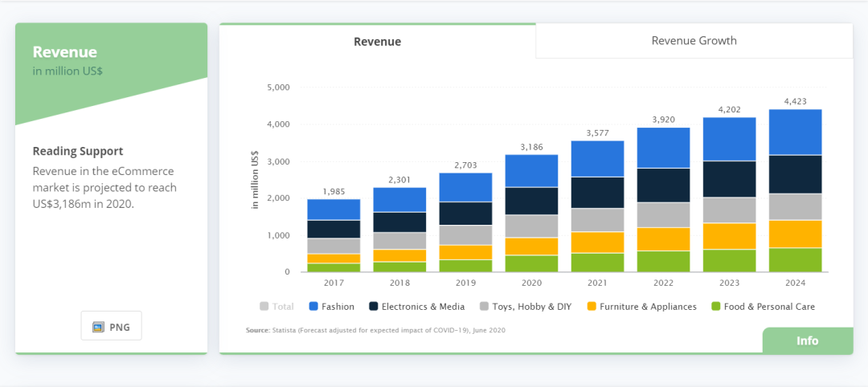This screenshot has height=387, width=868.
Task: Click the image icon in PNG button
Action: click(x=99, y=327)
